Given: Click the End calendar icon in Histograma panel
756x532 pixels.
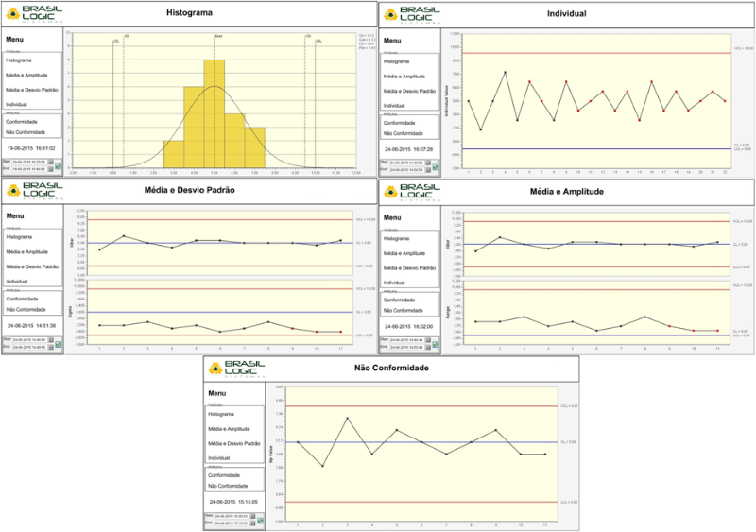Looking at the screenshot, I should click(x=48, y=169).
